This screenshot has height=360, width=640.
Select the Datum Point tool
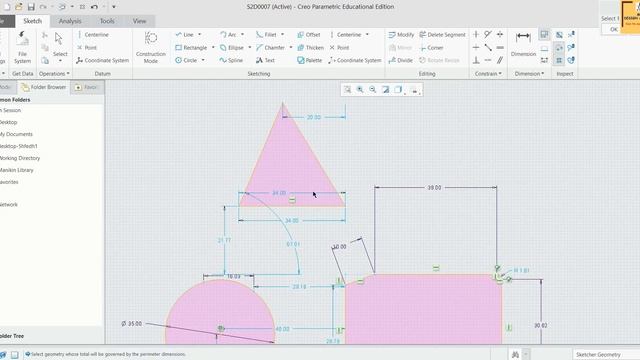point(87,48)
